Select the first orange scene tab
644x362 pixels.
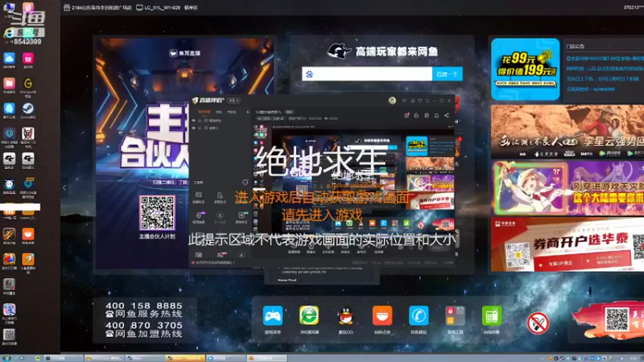click(x=204, y=112)
